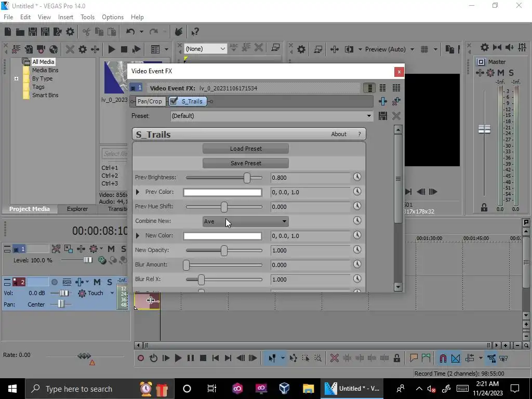Stop playback in transport bar
This screenshot has width=532, height=399.
(203, 358)
